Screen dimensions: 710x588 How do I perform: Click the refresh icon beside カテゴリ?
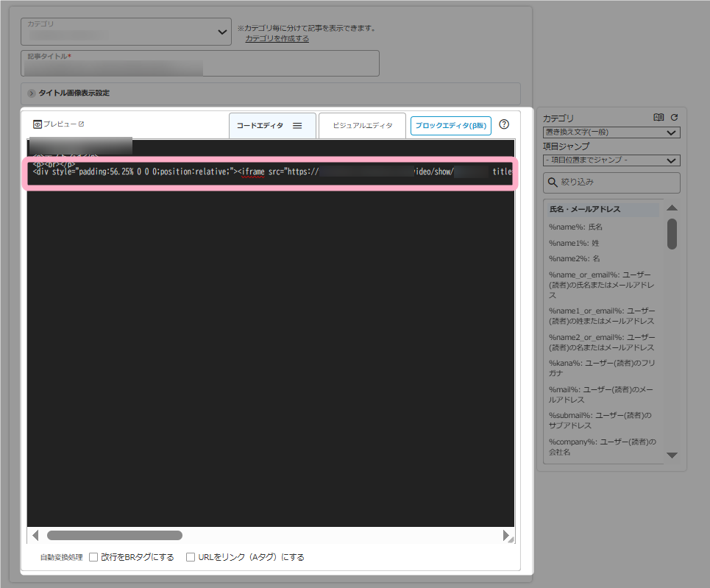674,118
